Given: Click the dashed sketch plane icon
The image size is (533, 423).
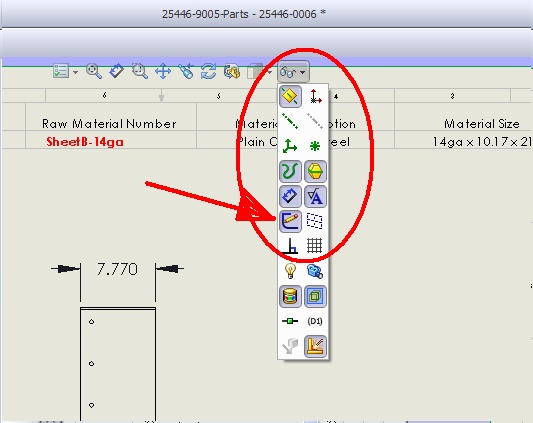Looking at the screenshot, I should (315, 221).
